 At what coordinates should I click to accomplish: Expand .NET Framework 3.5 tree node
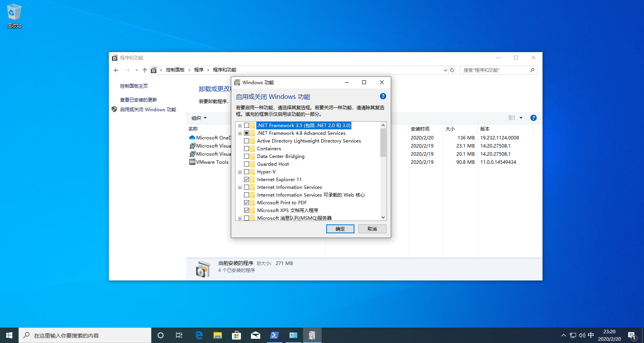240,126
